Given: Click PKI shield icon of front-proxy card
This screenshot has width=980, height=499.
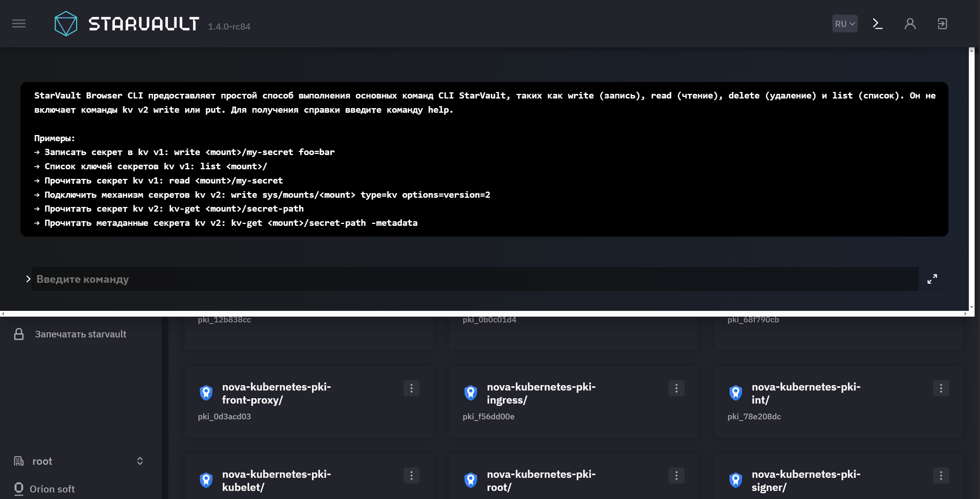Looking at the screenshot, I should (x=206, y=393).
